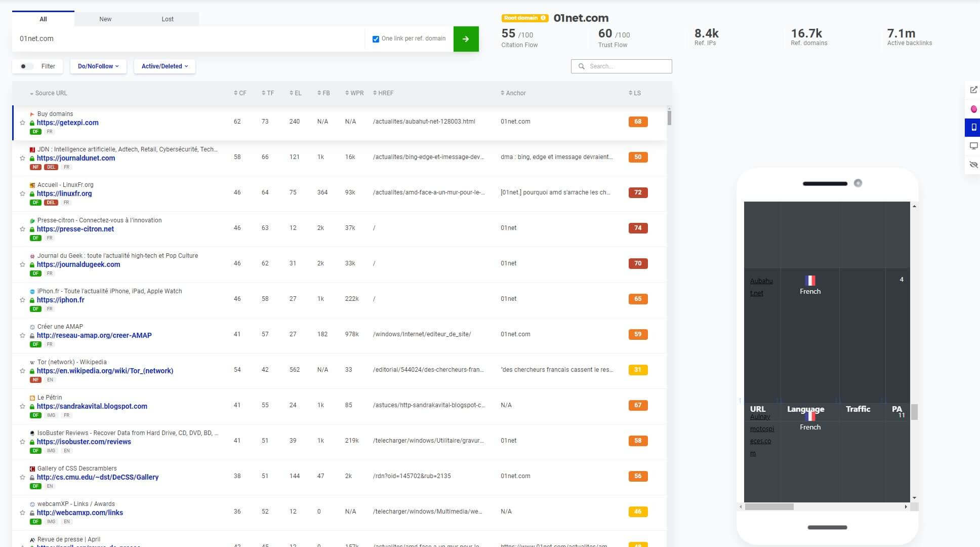
Task: Switch to the New tab
Action: [x=105, y=19]
